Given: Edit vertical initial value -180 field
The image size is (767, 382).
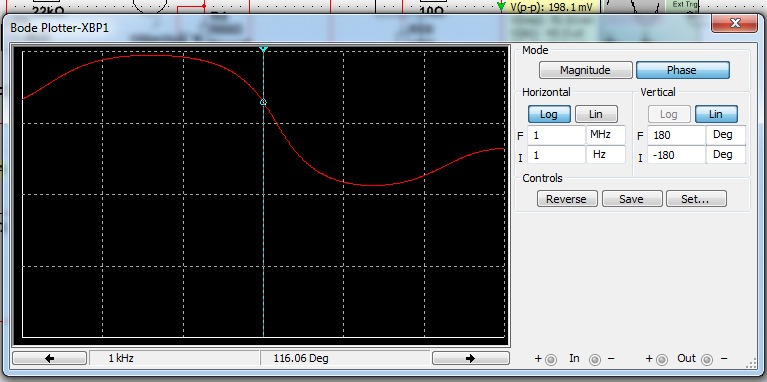Looking at the screenshot, I should click(676, 155).
